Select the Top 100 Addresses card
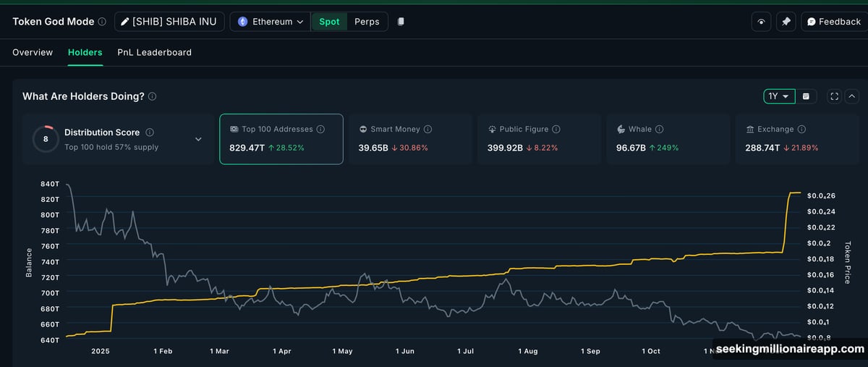 281,139
